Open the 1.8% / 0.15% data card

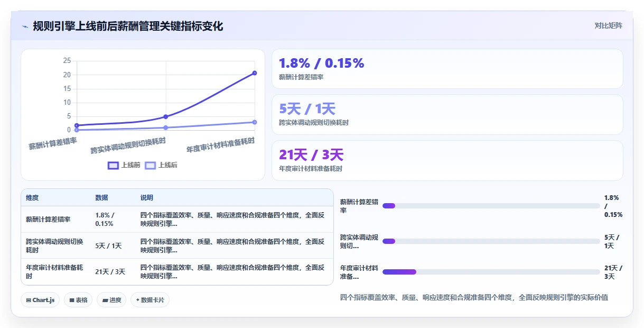pos(447,69)
